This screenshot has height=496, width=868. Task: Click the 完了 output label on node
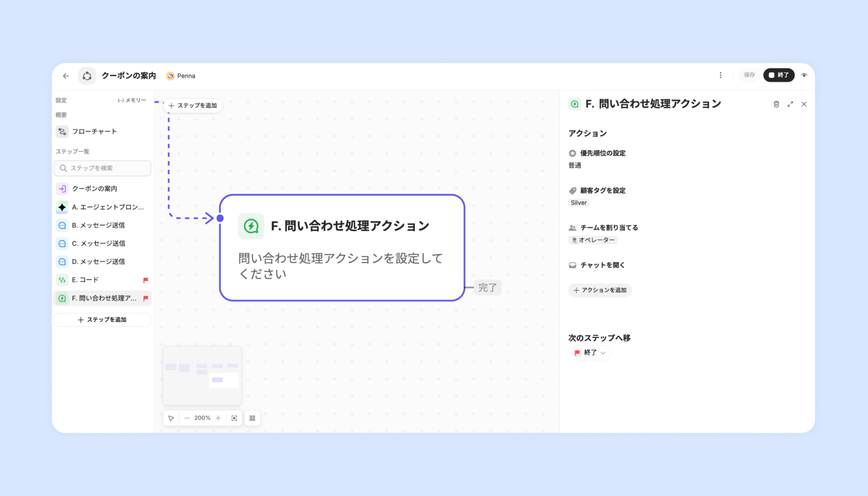pos(488,287)
